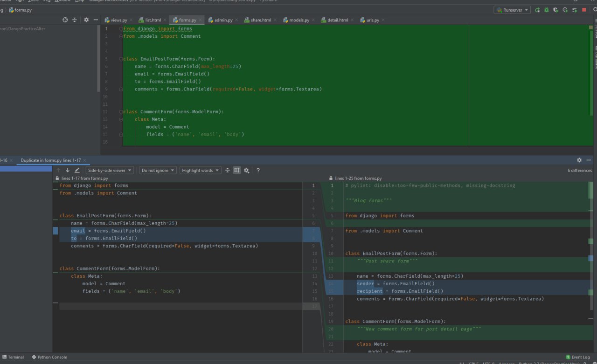Switch to the list.html tab
The width and height of the screenshot is (597, 364).
(x=153, y=20)
